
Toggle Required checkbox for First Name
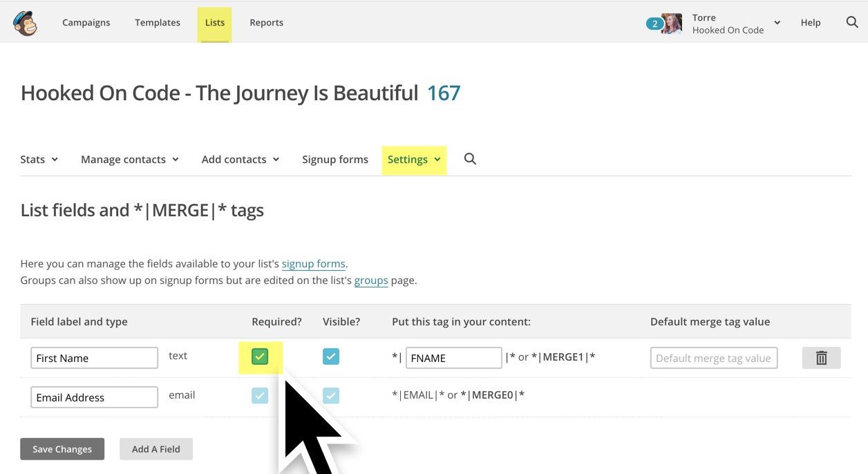[260, 357]
